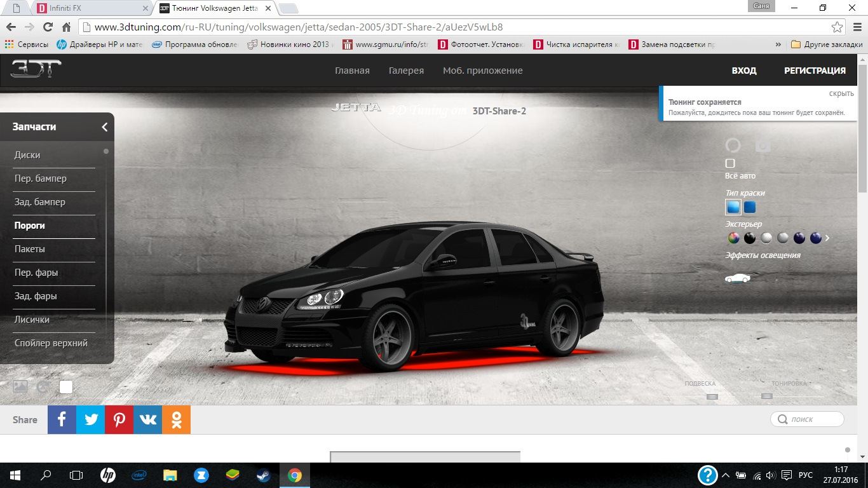868x488 pixels.
Task: Click the white car lighting effects icon
Action: click(x=738, y=278)
